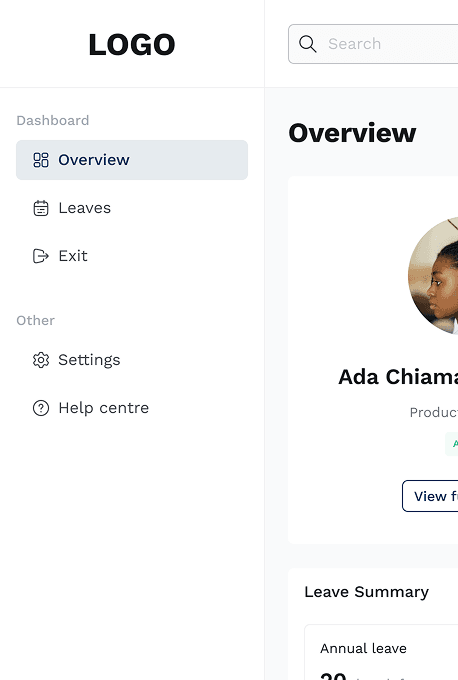458x680 pixels.
Task: Focus the Search input field
Action: tap(373, 44)
